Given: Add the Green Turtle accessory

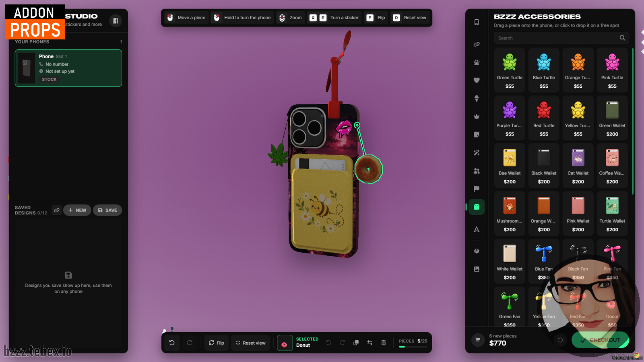Looking at the screenshot, I should click(x=510, y=70).
